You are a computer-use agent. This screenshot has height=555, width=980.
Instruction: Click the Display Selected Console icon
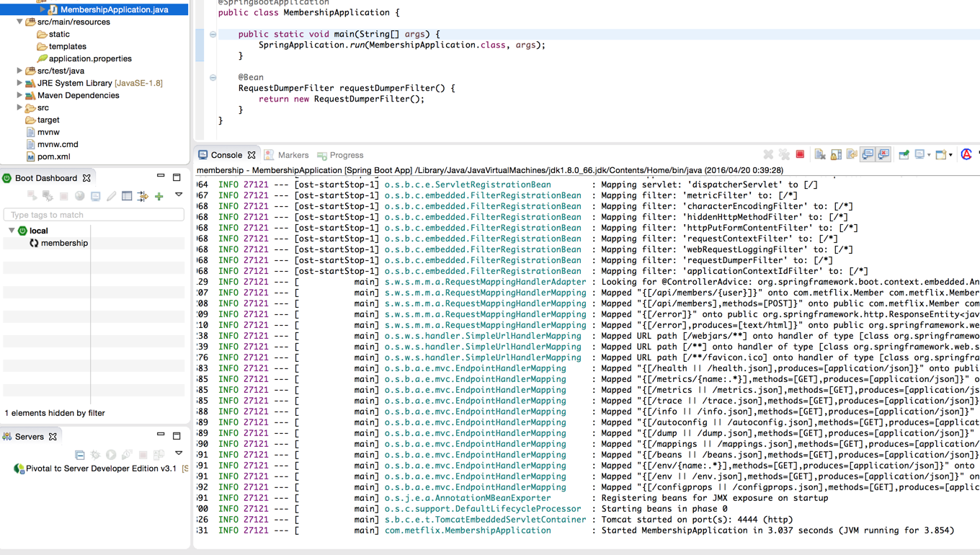pos(919,154)
